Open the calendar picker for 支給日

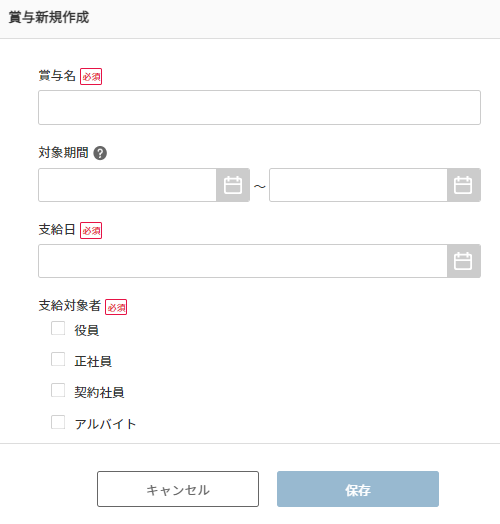464,261
